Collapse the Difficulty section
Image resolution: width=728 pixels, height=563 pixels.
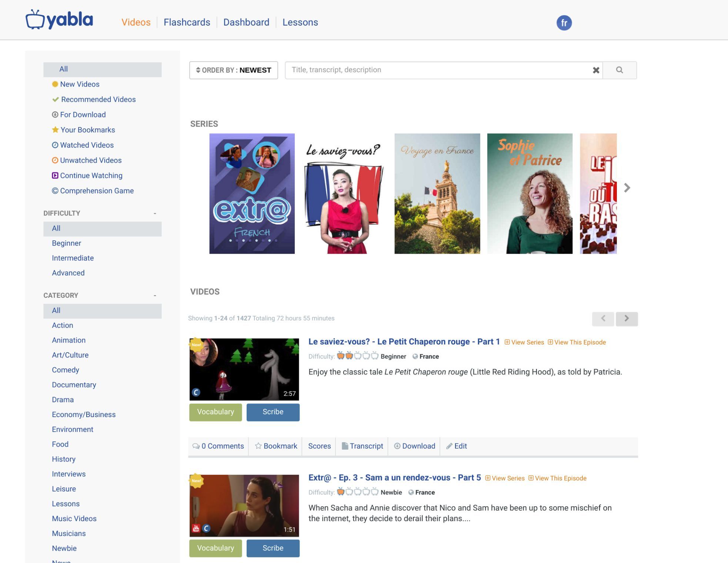coord(155,213)
